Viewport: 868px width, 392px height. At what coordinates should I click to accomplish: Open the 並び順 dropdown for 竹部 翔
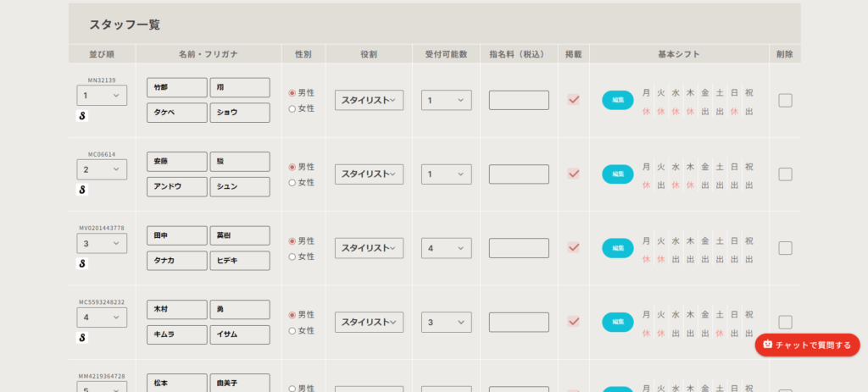pyautogui.click(x=102, y=96)
